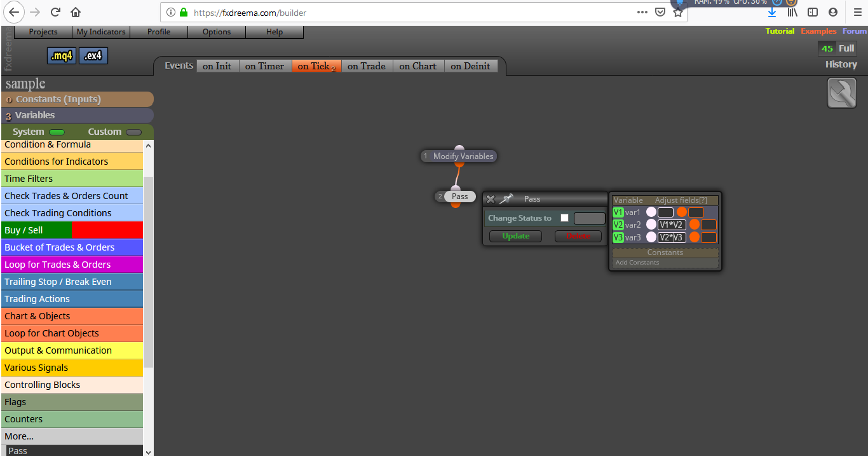Click the browser back arrow

14,12
